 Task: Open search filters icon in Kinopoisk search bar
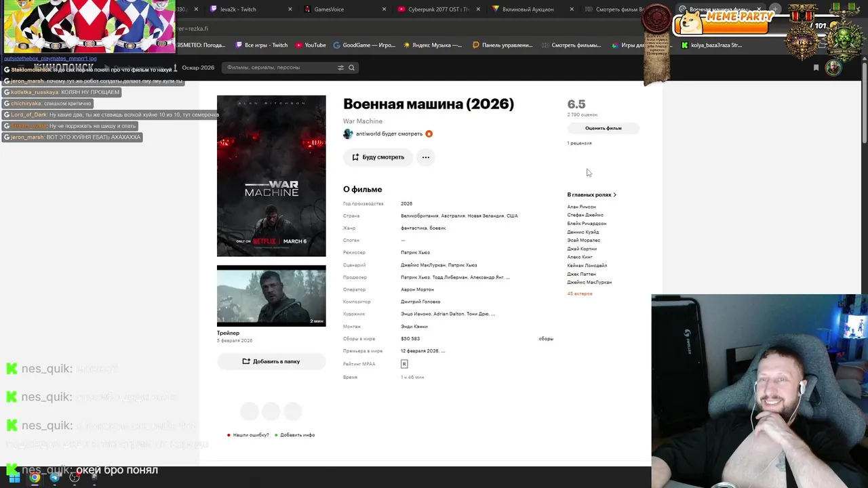[x=340, y=68]
